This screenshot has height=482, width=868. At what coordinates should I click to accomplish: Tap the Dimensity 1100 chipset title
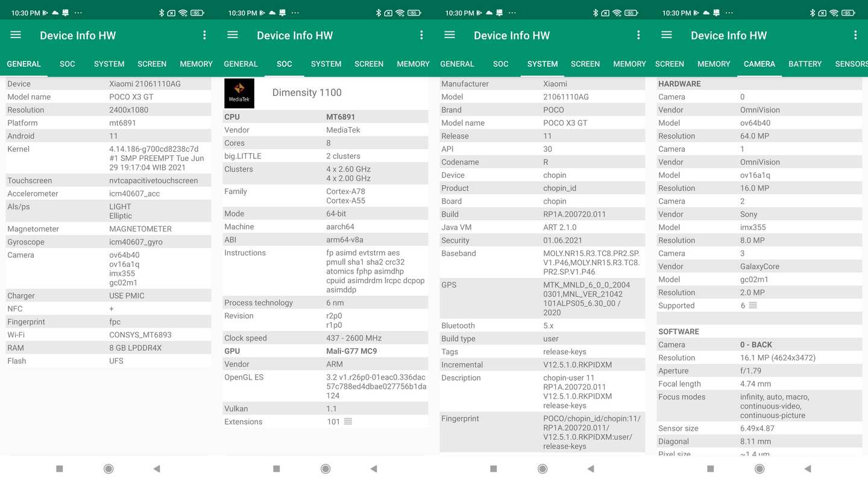[307, 92]
